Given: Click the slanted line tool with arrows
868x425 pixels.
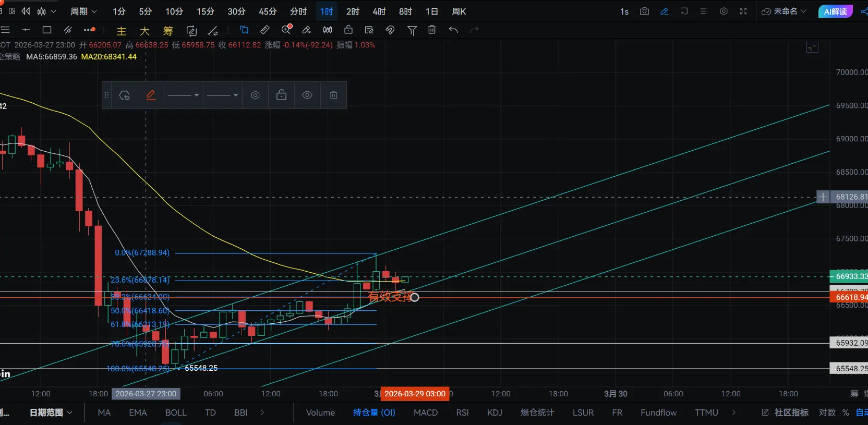Looking at the screenshot, I should click(x=213, y=31).
